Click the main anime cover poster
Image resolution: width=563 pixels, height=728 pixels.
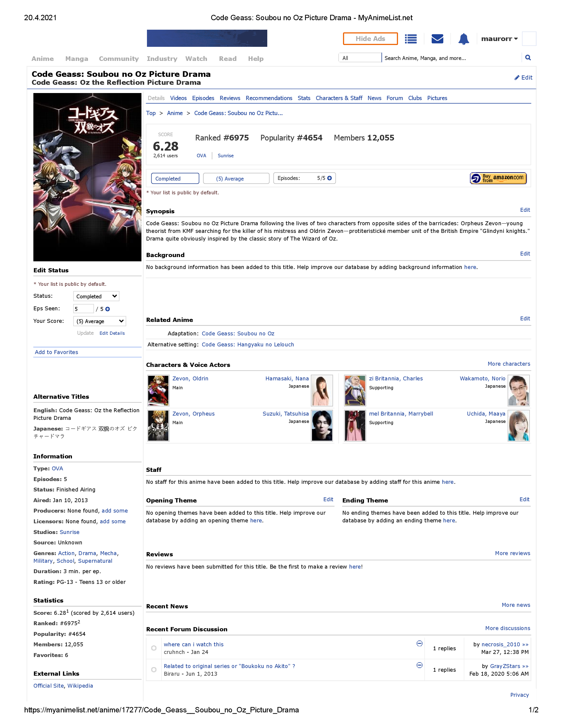point(87,177)
